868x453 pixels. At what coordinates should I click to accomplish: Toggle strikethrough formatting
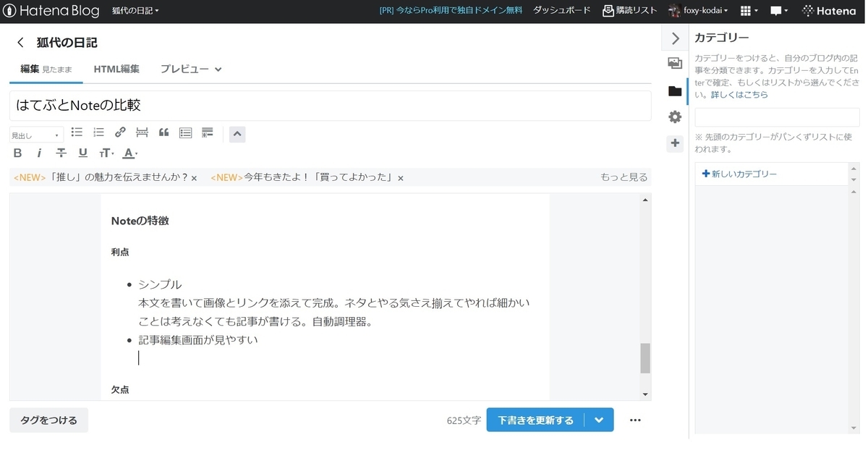point(61,153)
